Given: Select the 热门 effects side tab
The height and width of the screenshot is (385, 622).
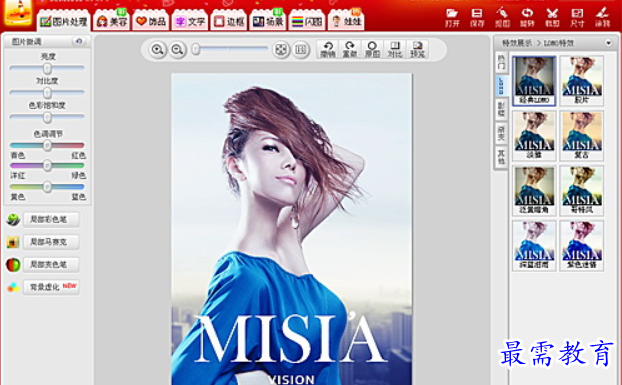Looking at the screenshot, I should pyautogui.click(x=501, y=61).
